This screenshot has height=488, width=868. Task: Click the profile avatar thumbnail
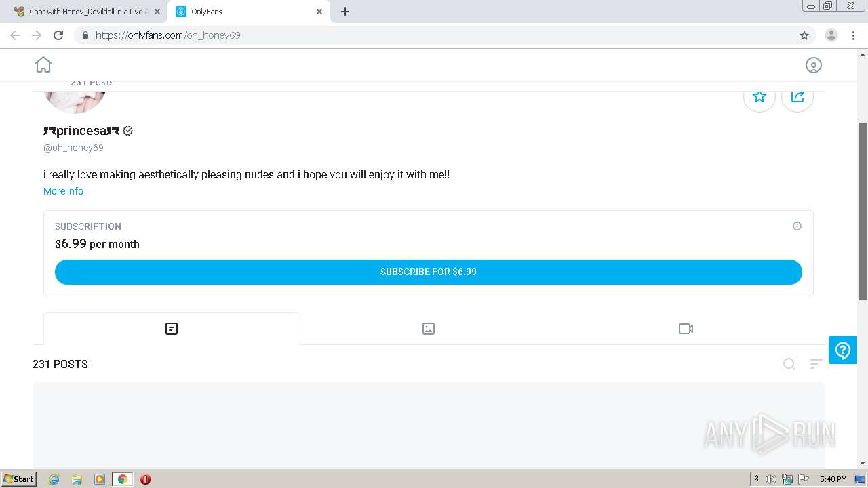click(75, 102)
